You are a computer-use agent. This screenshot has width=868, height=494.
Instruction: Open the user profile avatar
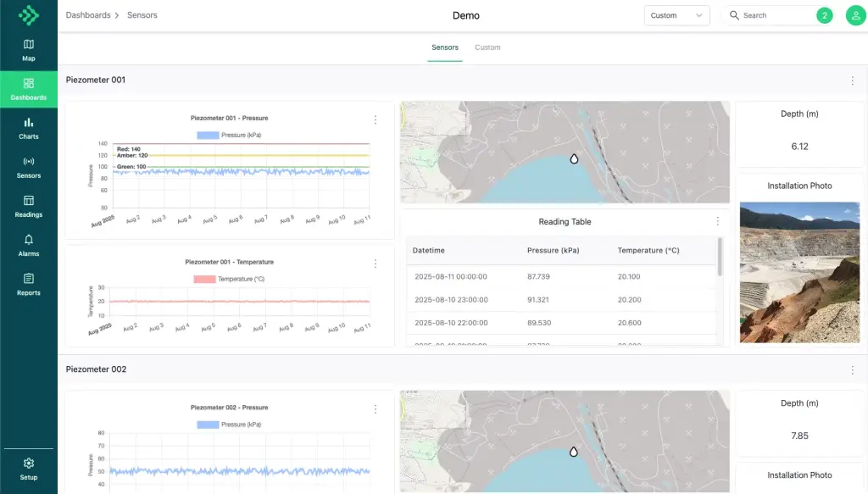(856, 15)
